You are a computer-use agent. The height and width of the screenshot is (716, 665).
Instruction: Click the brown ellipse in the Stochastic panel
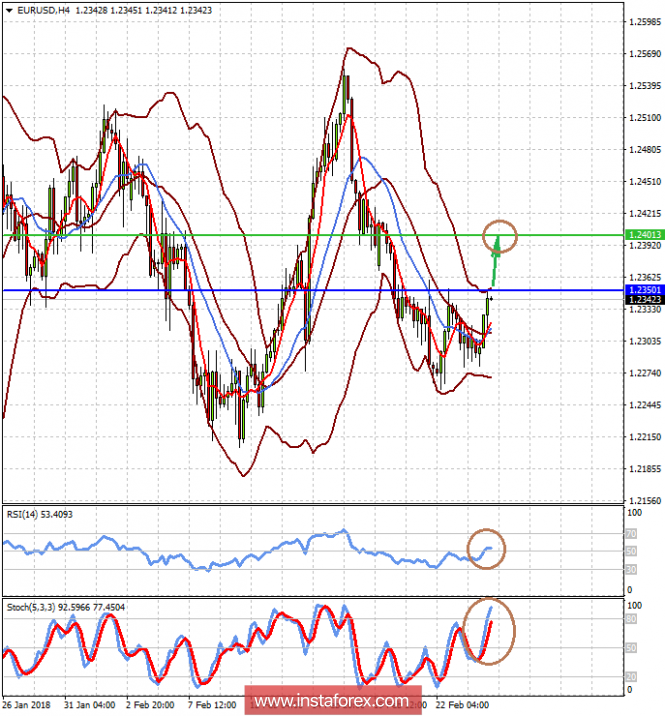490,631
